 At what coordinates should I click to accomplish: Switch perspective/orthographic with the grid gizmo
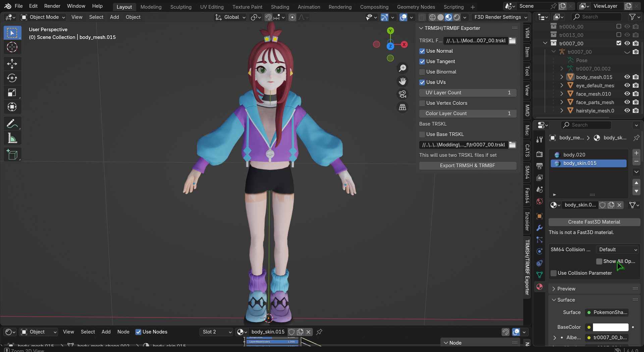402,107
